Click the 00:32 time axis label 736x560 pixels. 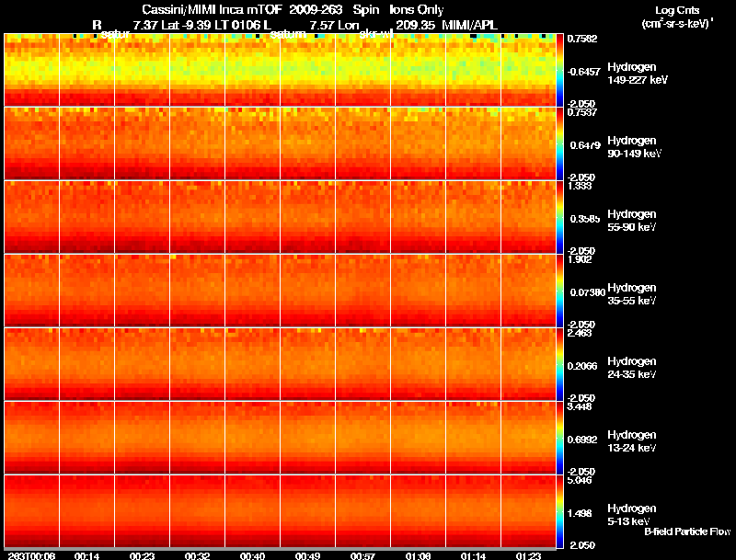[197, 555]
